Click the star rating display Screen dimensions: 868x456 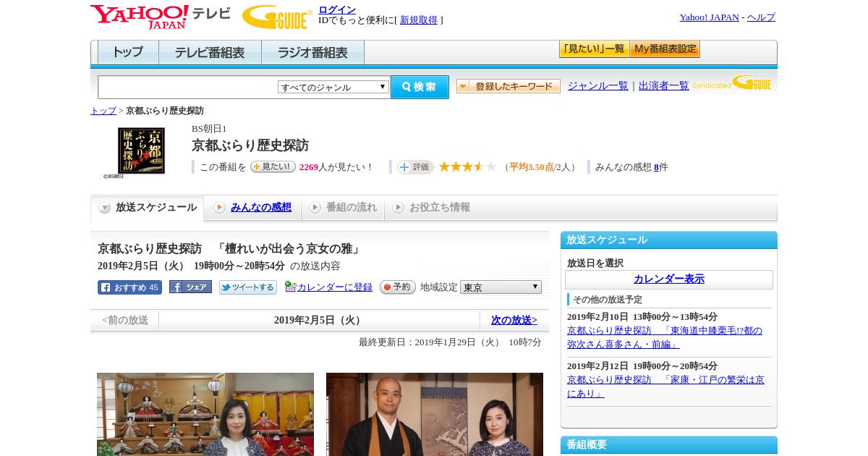click(467, 166)
